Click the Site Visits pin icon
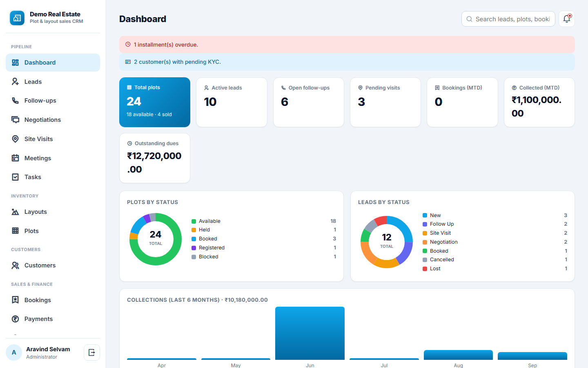 (16, 139)
